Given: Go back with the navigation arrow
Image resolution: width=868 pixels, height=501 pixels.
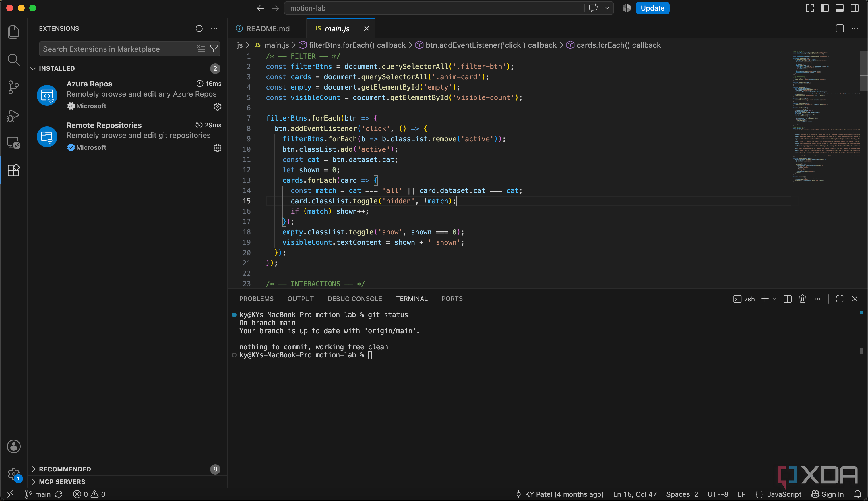Looking at the screenshot, I should click(260, 8).
